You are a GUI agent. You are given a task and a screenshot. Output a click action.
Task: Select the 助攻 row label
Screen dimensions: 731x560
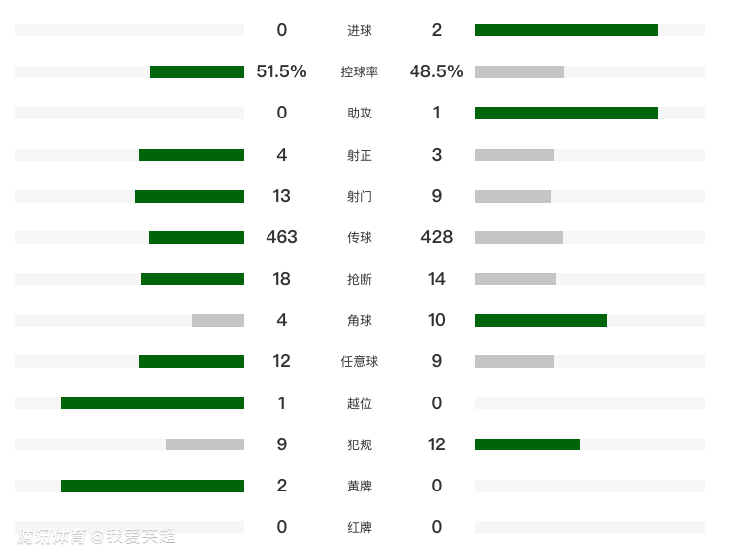click(360, 113)
